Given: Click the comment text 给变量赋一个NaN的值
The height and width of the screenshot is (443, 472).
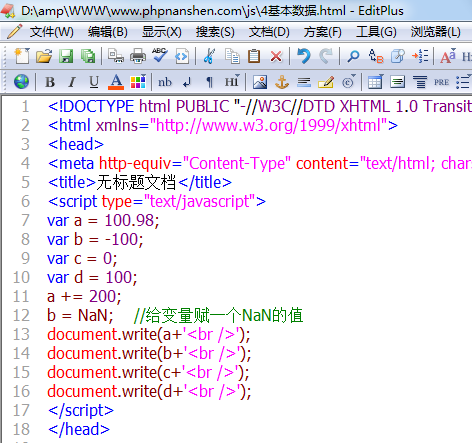Looking at the screenshot, I should coord(224,315).
